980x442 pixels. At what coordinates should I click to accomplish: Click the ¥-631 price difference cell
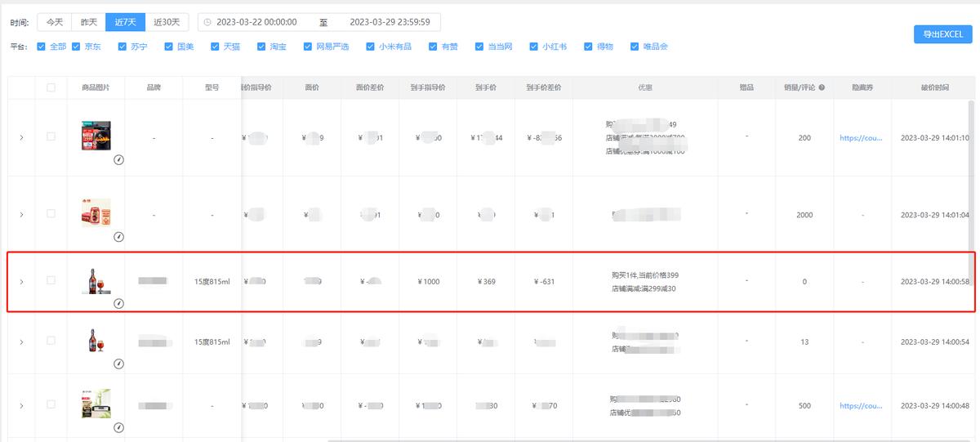click(543, 282)
